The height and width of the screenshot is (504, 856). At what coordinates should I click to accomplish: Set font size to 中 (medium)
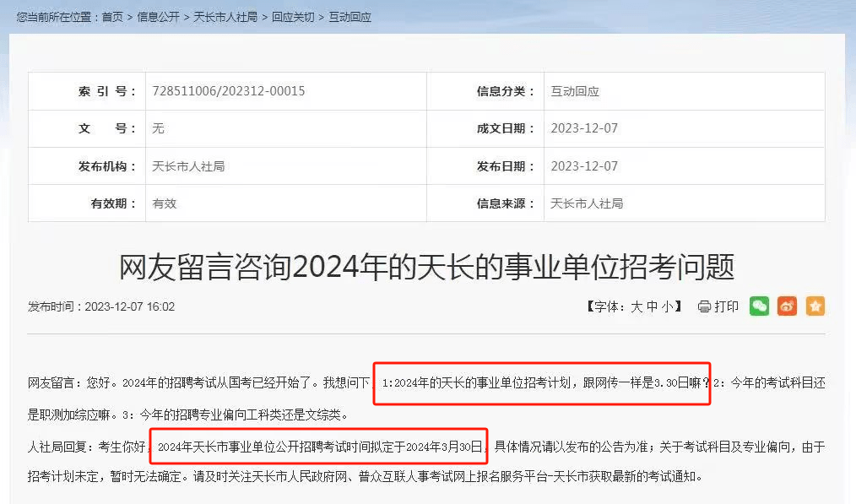click(x=652, y=306)
